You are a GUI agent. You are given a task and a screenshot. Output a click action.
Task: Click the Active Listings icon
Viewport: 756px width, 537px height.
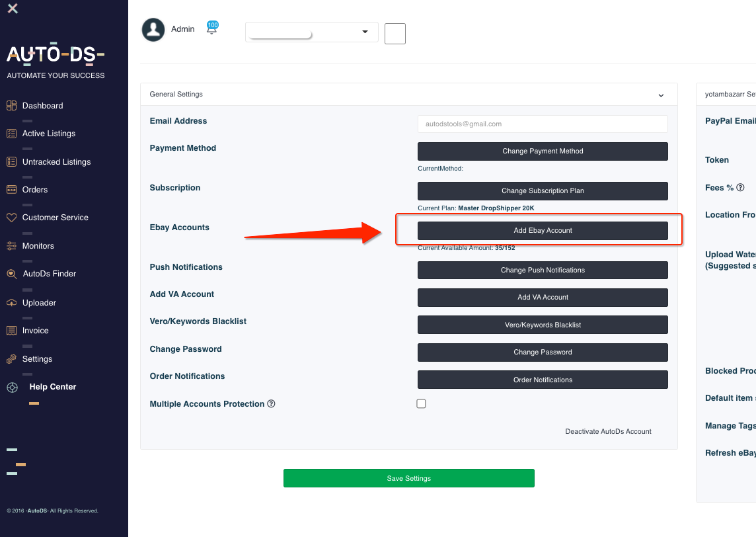(x=12, y=134)
